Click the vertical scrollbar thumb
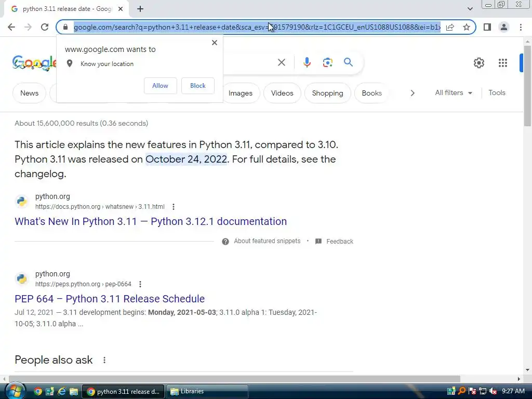This screenshot has height=399, width=532. point(527,86)
